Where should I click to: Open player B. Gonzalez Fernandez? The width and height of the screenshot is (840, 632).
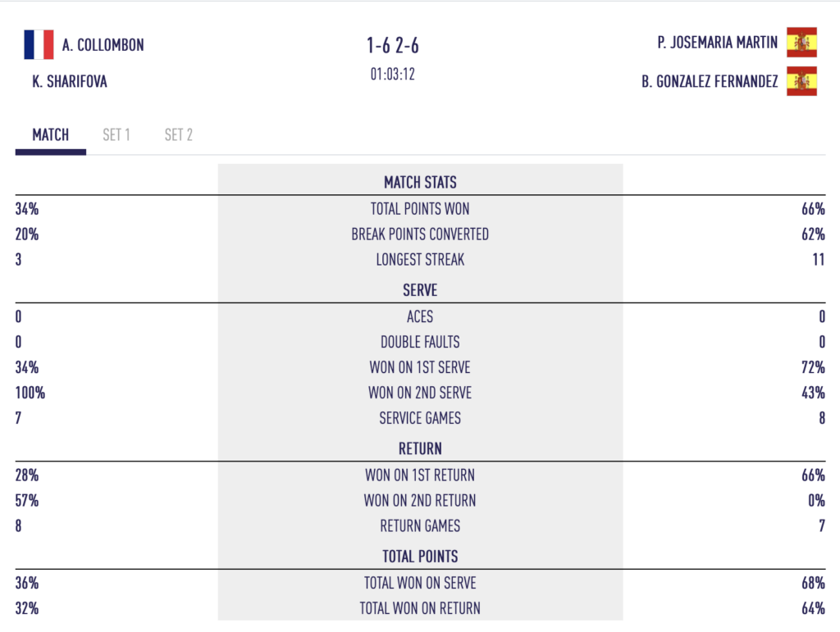(710, 81)
